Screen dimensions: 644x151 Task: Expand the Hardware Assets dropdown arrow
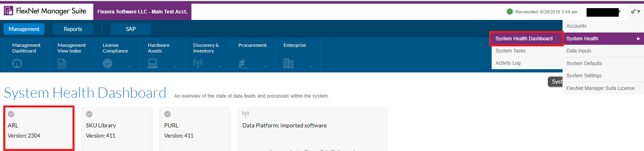(175, 67)
